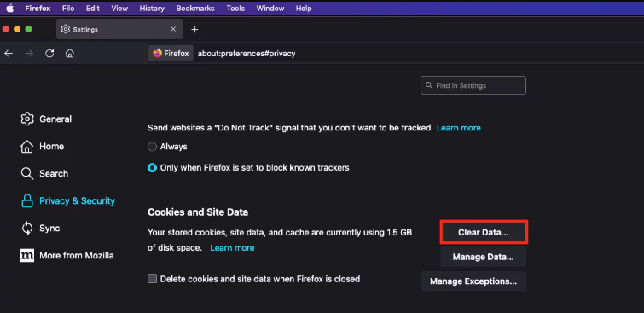Click the Cookies and Site Data heading

(198, 212)
